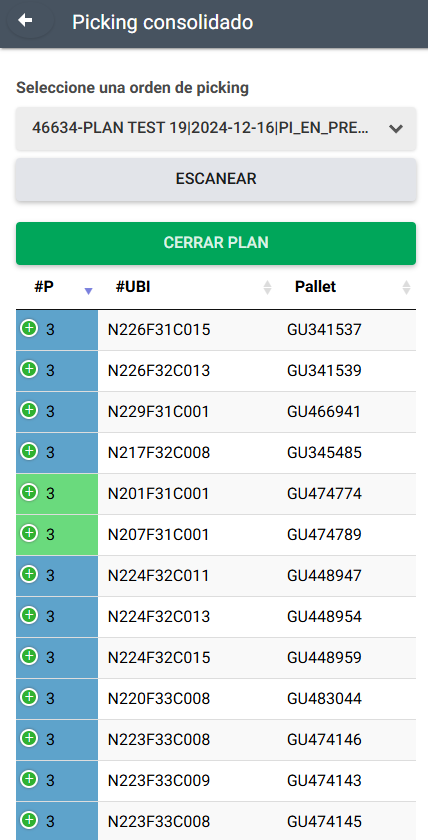Screen dimensions: 428x840
Task: Click the plus icon for pallet GU448954
Action: pos(29,615)
